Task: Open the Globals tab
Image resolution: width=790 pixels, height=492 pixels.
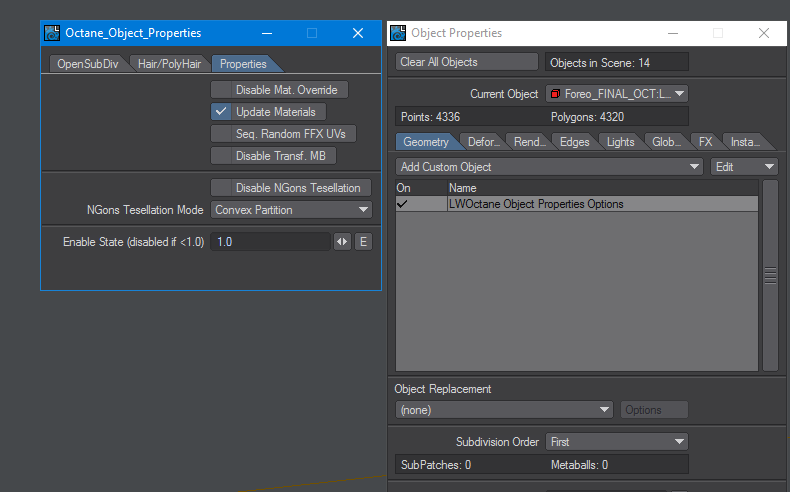Action: coord(666,142)
